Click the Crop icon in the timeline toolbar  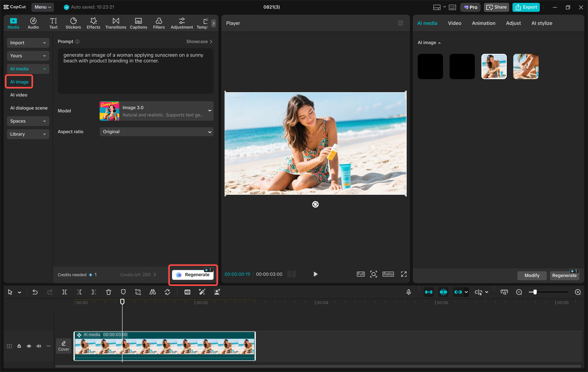pos(138,292)
